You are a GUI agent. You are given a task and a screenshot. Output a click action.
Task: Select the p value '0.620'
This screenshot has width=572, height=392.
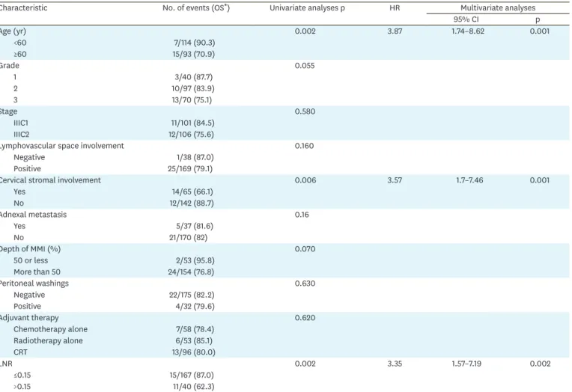[305, 318]
